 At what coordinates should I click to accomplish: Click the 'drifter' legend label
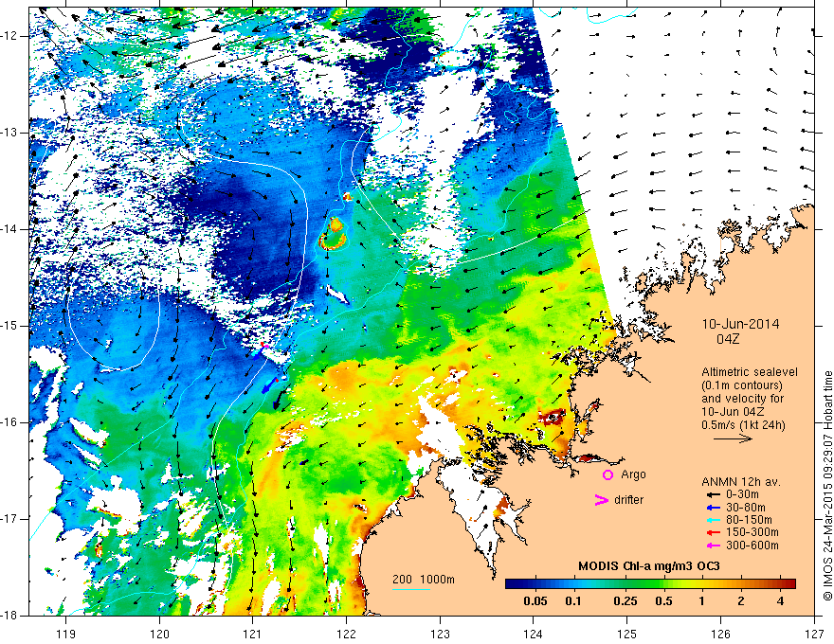coord(628,500)
